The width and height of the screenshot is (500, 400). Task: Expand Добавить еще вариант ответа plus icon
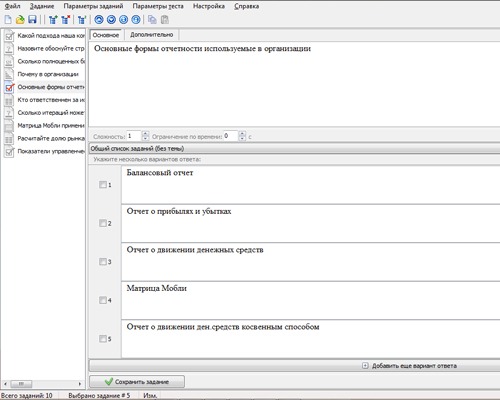tap(365, 366)
